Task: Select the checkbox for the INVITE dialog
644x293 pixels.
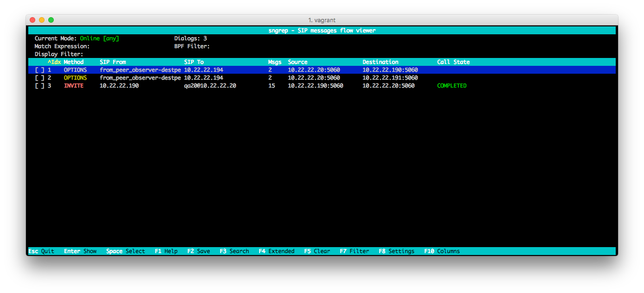Action: coord(40,85)
